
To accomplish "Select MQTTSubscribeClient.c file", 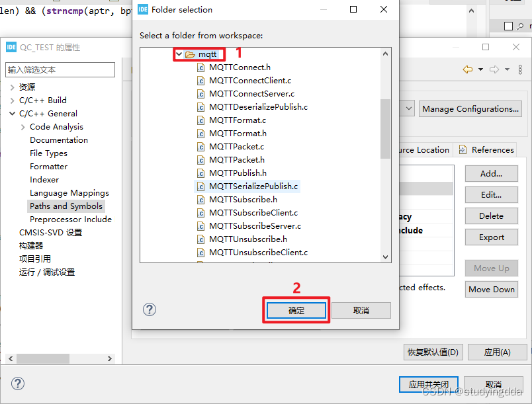I will point(253,213).
